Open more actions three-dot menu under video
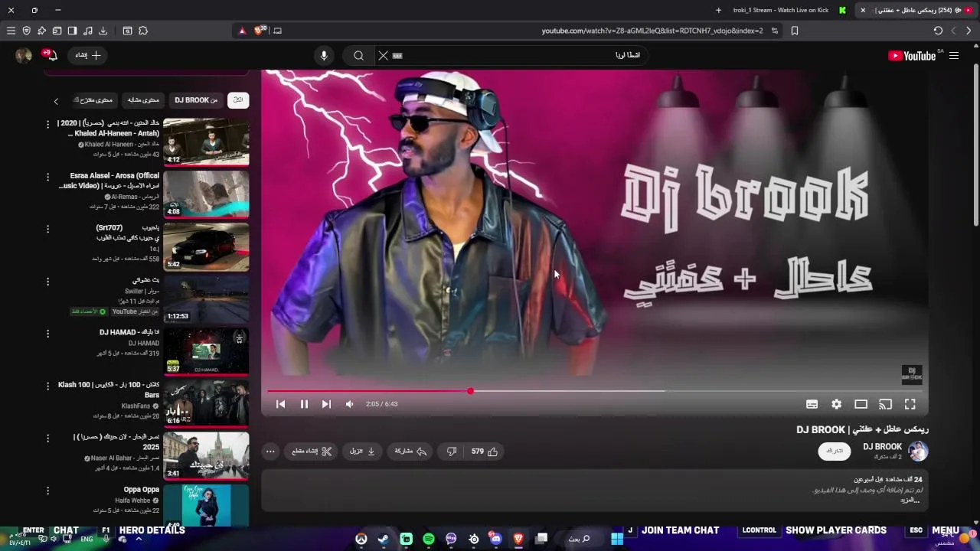980x551 pixels. click(270, 452)
